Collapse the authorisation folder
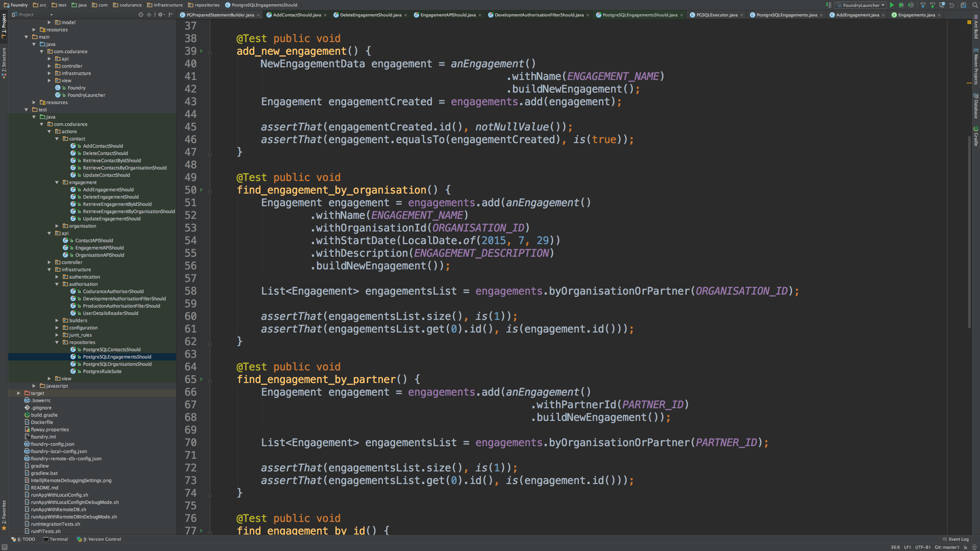 (57, 284)
